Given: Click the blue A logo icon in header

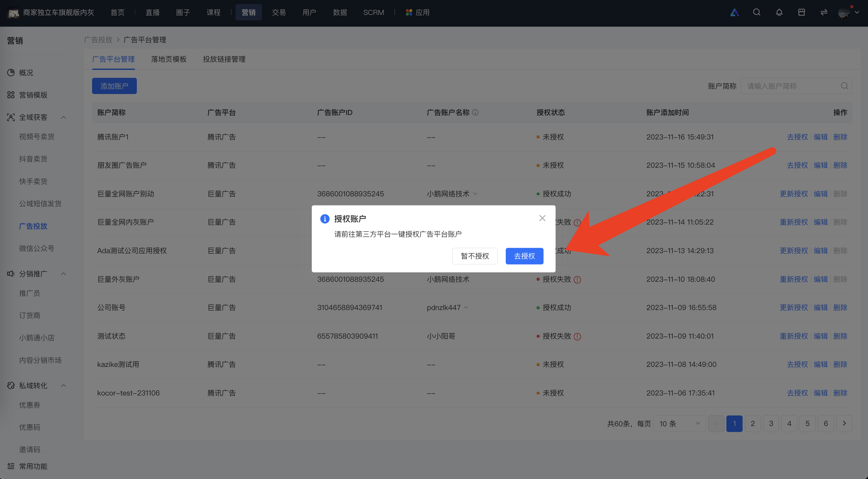Looking at the screenshot, I should point(735,12).
